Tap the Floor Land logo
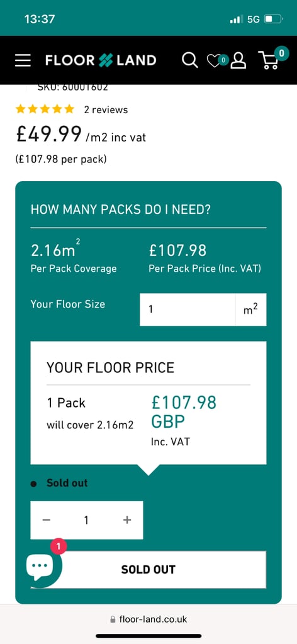 (101, 60)
